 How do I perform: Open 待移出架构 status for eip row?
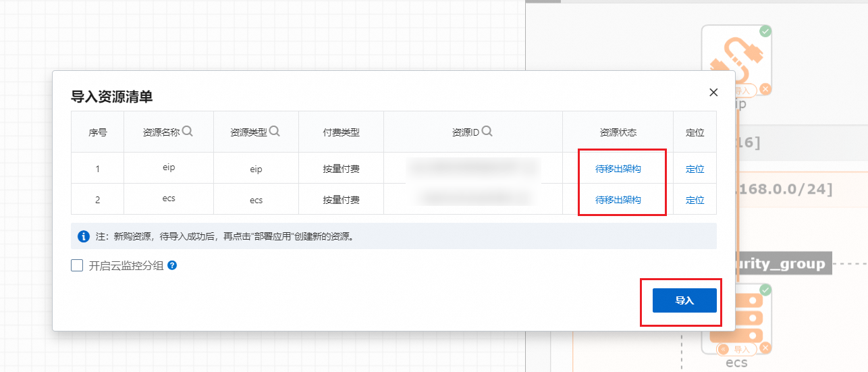[618, 169]
